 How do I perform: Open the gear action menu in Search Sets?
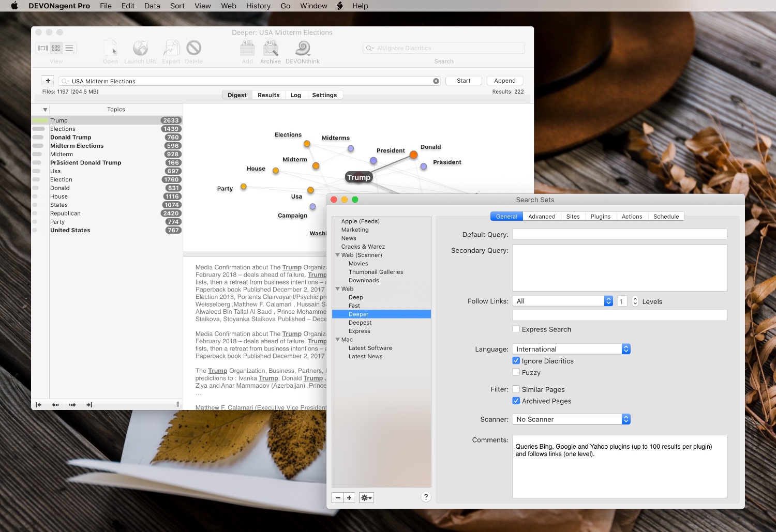point(366,497)
